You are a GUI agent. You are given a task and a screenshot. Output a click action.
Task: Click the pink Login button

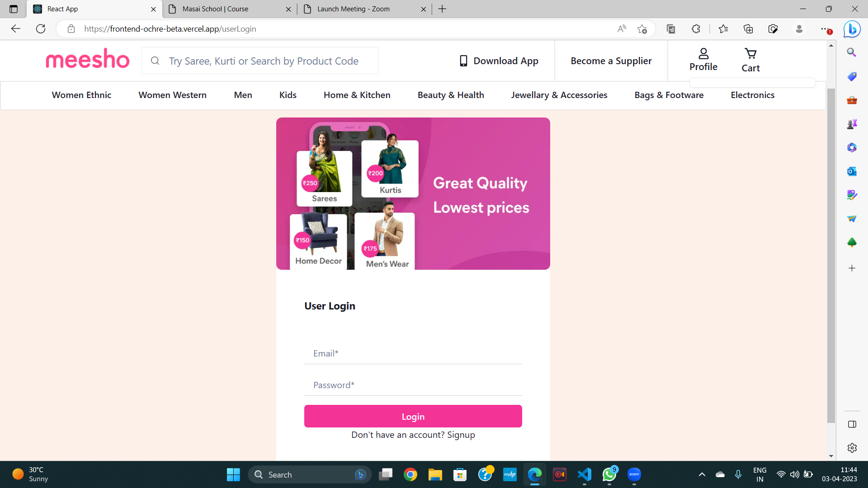click(413, 416)
